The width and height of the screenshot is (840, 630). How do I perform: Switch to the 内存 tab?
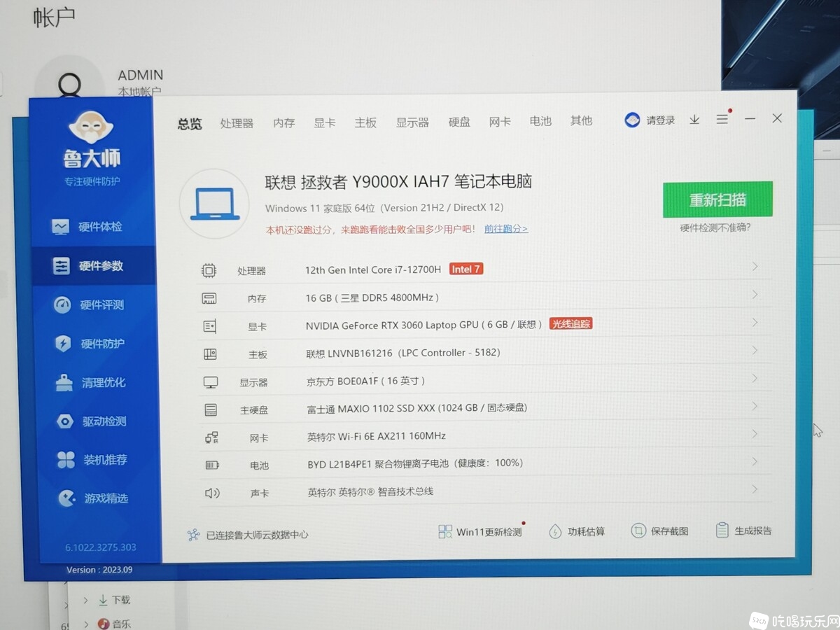coord(283,122)
